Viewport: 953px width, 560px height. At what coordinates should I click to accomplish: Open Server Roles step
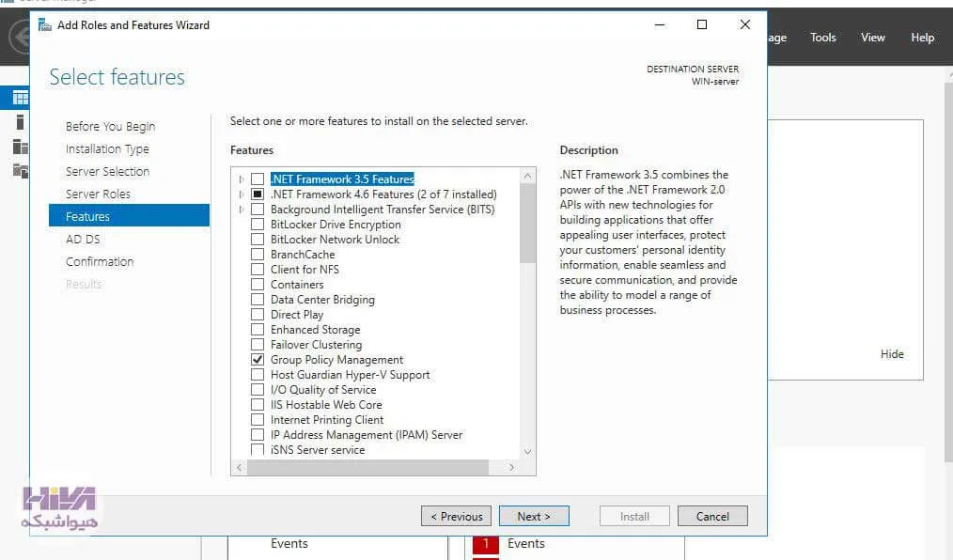(98, 194)
